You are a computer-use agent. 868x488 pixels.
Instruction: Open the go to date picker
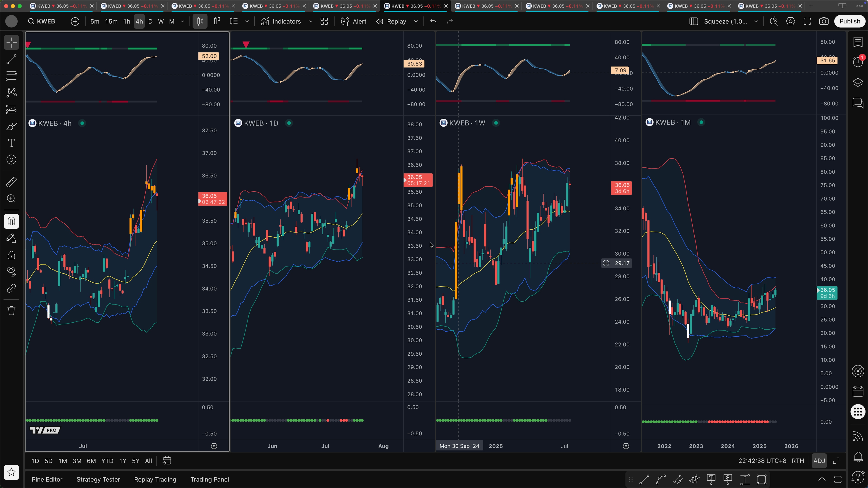point(167,461)
